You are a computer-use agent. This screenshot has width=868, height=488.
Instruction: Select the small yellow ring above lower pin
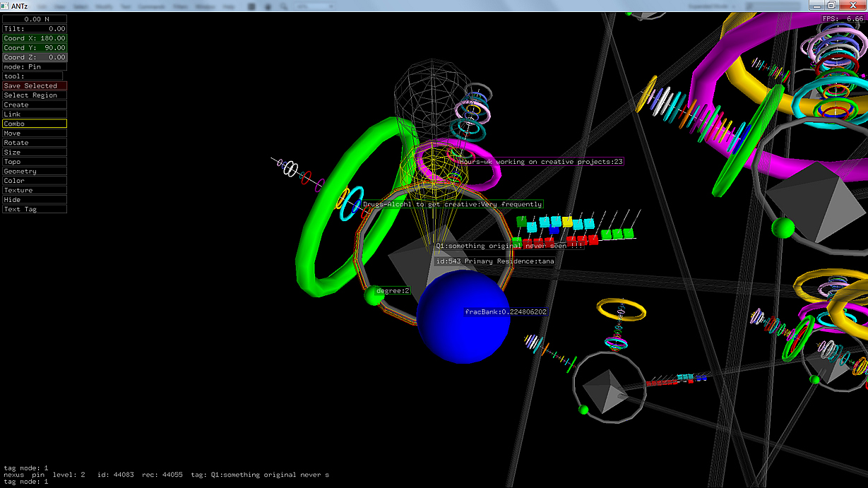click(x=621, y=309)
